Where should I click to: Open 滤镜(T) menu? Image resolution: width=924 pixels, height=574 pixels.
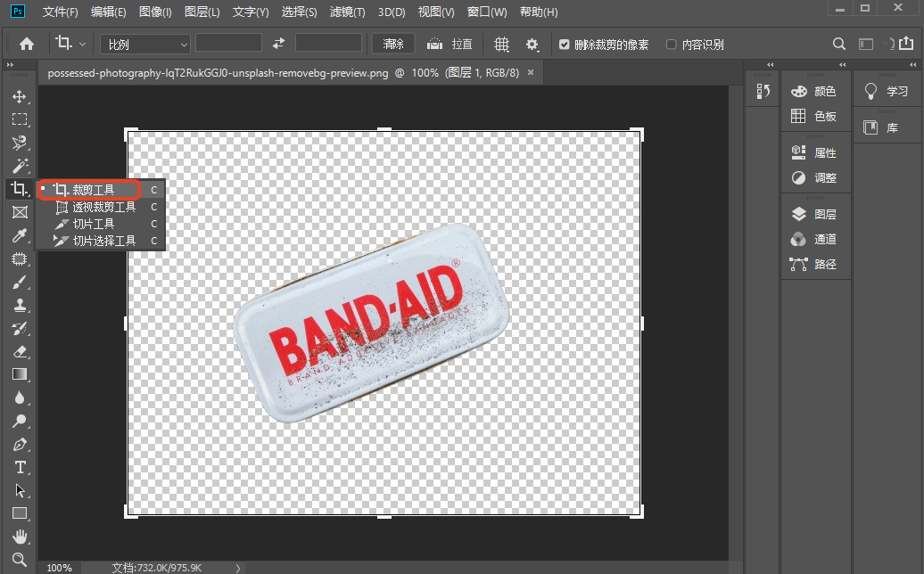click(347, 12)
